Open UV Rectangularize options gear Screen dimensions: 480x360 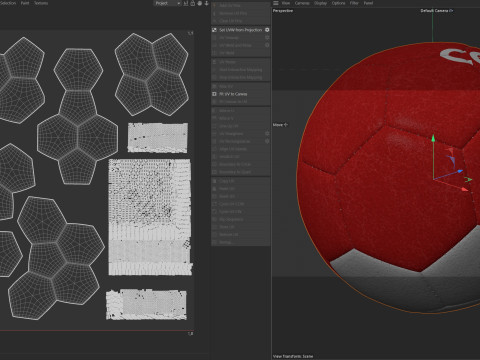[267, 141]
